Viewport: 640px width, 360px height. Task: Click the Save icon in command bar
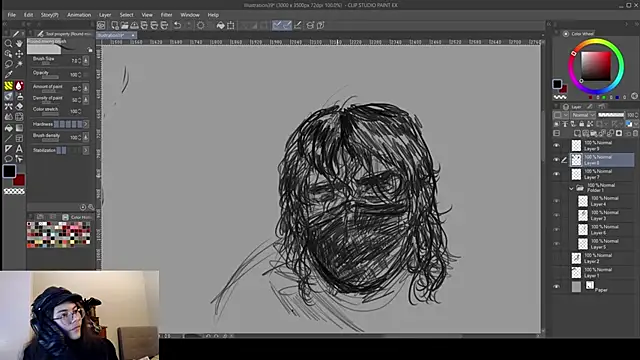point(134,25)
